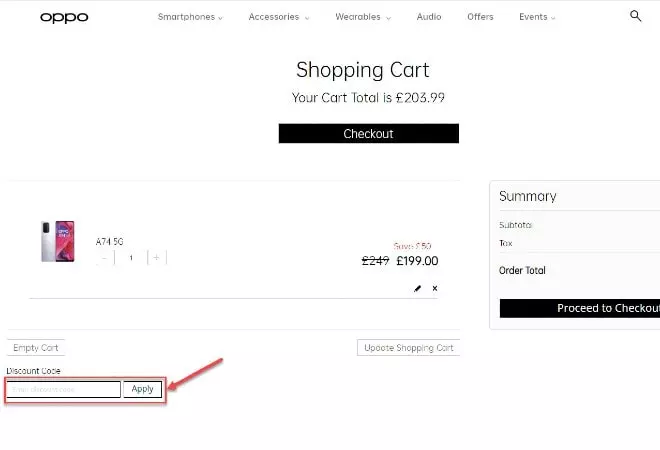Screen dimensions: 660x450
Task: Expand the Events menu
Action: (537, 17)
